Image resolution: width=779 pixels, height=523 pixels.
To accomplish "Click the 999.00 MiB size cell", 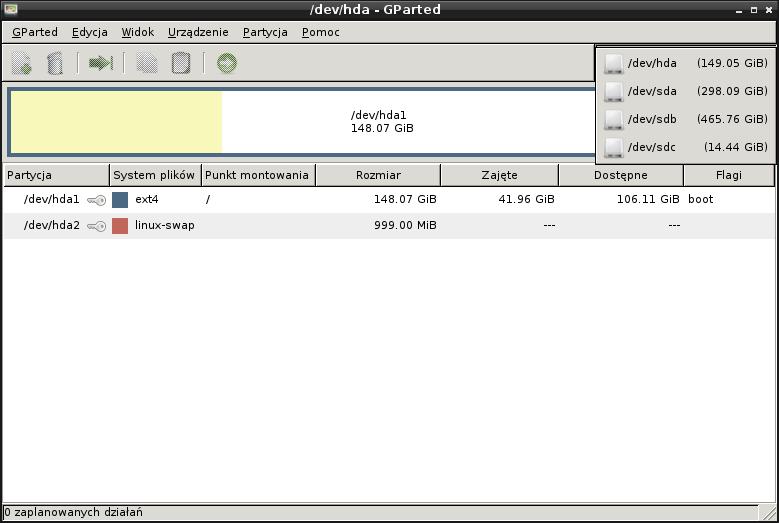I will [405, 225].
